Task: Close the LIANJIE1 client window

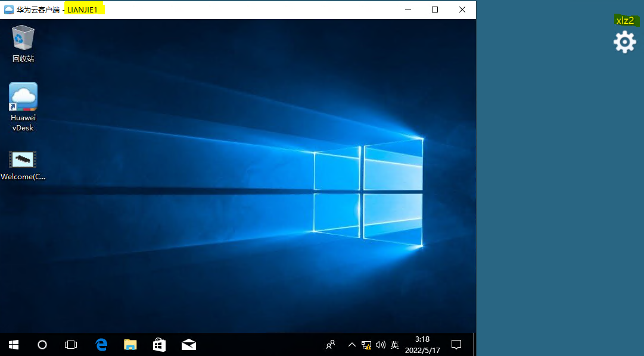Action: click(462, 10)
